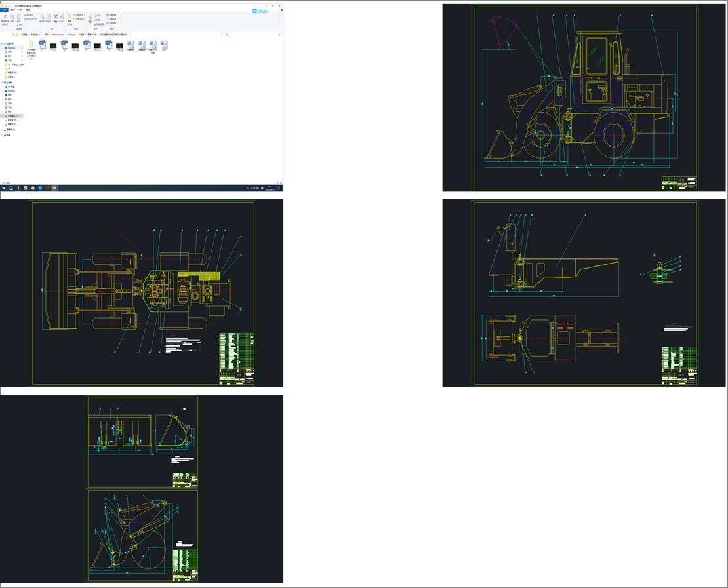Open the 01.dwg drawing file
Image resolution: width=728 pixels, height=588 pixels.
pyautogui.click(x=53, y=46)
